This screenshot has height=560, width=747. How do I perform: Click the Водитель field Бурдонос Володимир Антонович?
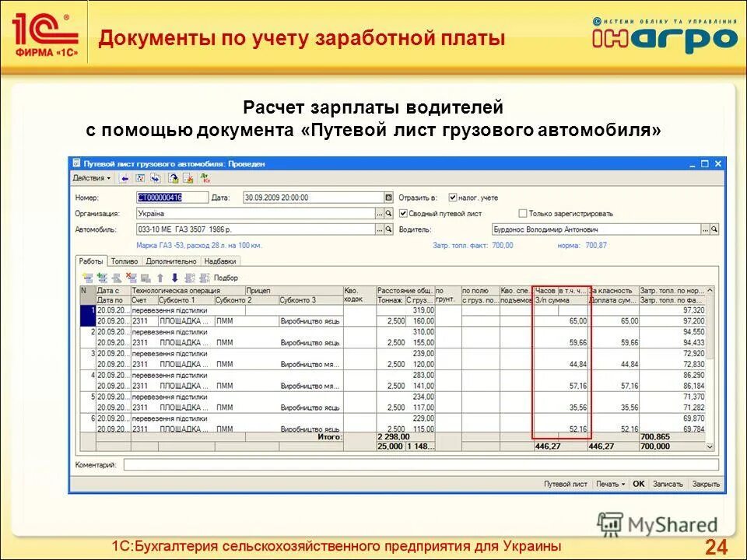596,229
